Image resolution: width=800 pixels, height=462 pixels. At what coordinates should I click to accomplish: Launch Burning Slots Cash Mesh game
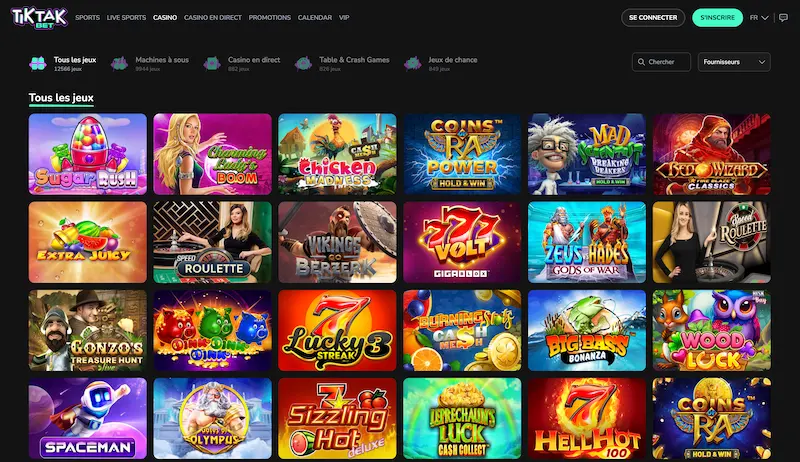click(462, 330)
